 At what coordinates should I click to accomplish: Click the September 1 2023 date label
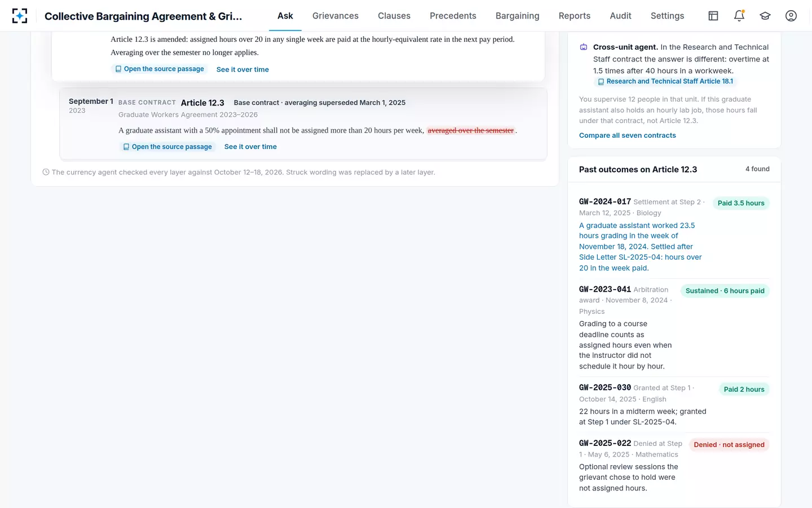point(91,106)
